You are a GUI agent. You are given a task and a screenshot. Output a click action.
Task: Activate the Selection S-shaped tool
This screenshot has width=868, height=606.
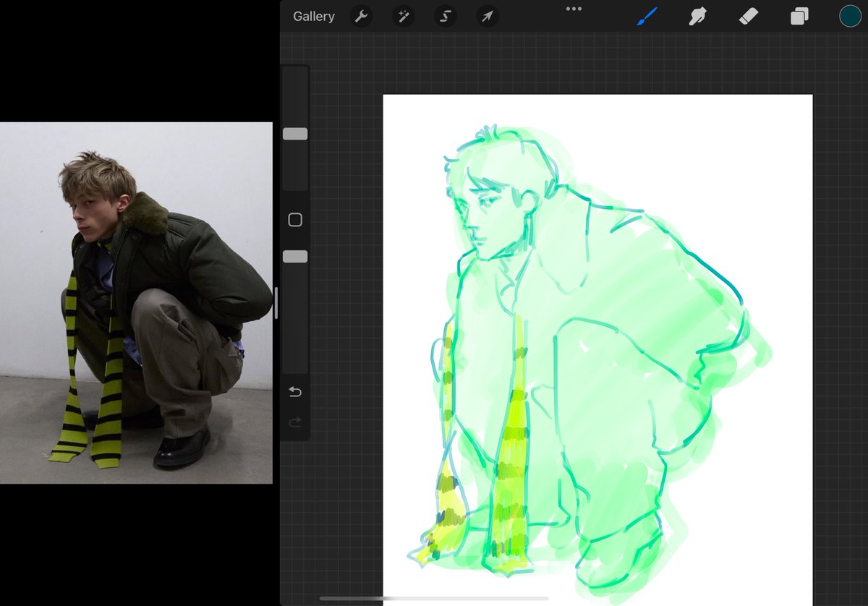[446, 16]
